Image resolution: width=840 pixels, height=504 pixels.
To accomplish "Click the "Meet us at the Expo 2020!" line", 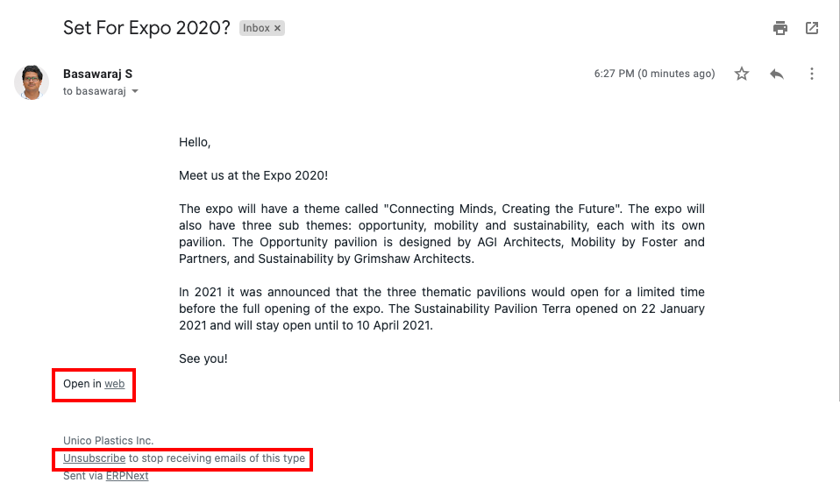I will pos(253,175).
